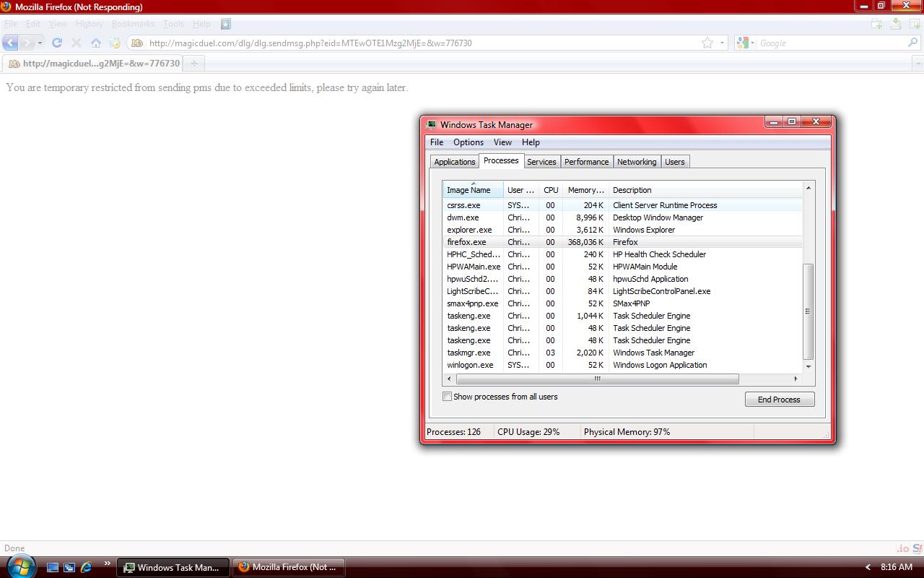This screenshot has width=924, height=578.
Task: Open Firefox Tools menu
Action: (x=173, y=24)
